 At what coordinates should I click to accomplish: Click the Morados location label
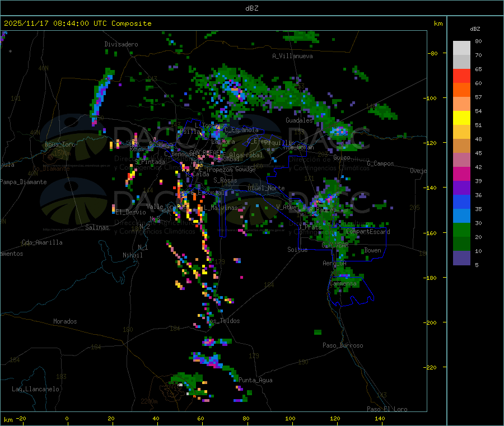pos(65,321)
